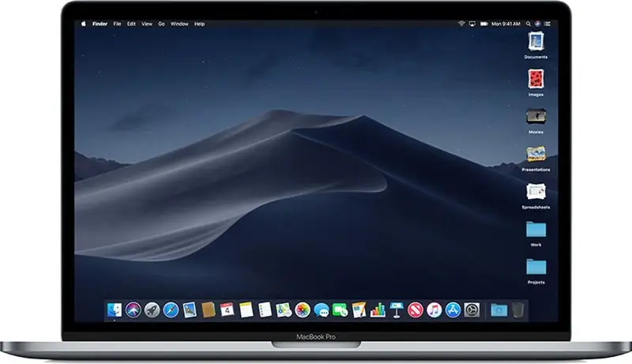Open Photos colorful flower icon in Dock
632x364 pixels.
point(303,310)
